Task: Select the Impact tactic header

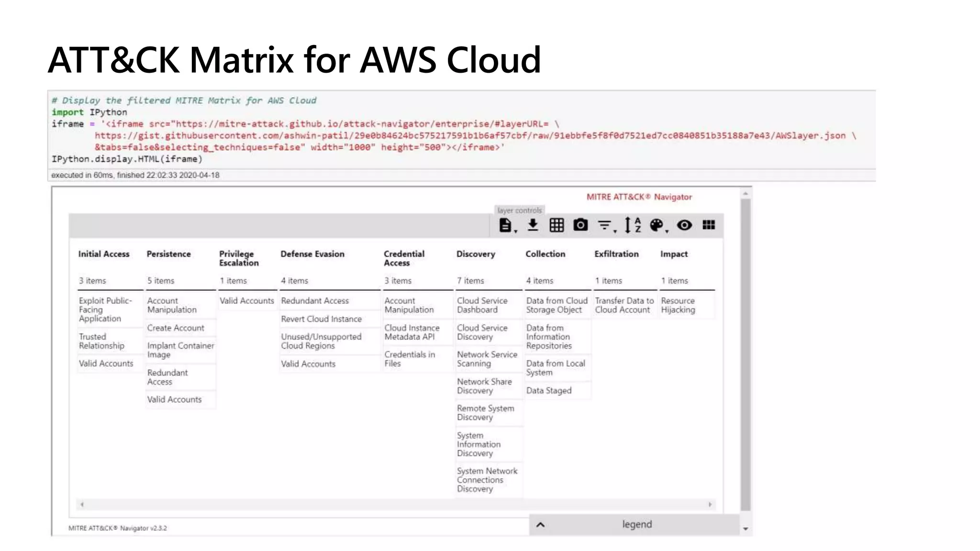Action: point(674,254)
